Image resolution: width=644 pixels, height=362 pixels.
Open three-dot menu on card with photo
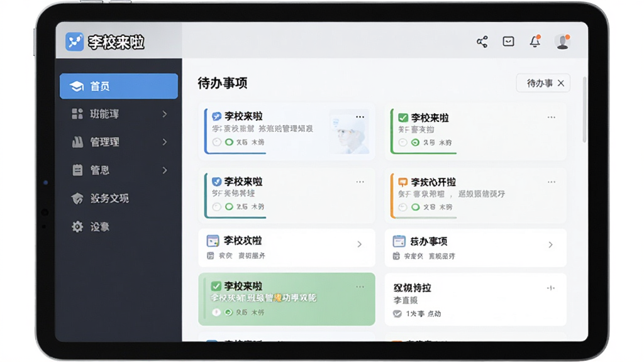(360, 117)
